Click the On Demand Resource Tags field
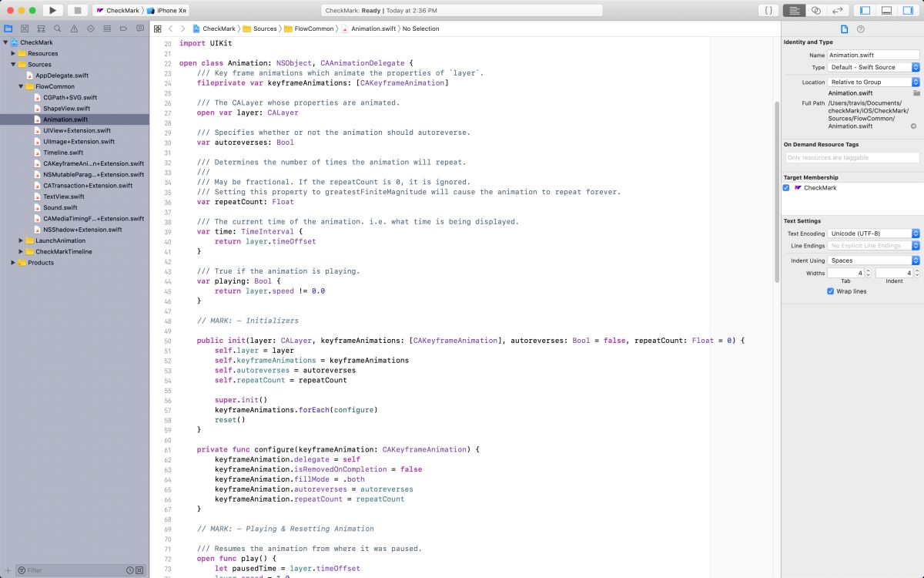This screenshot has width=924, height=578. click(x=852, y=157)
